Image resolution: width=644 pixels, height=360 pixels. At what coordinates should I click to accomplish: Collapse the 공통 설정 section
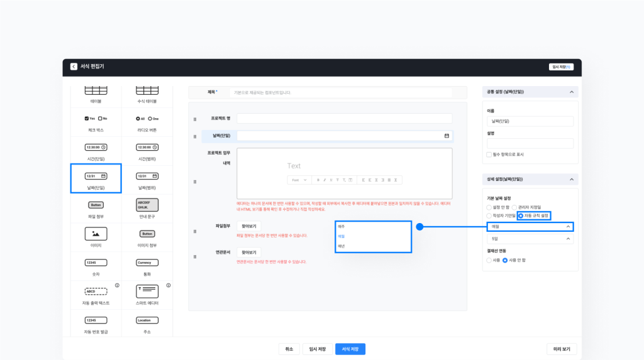pyautogui.click(x=571, y=92)
